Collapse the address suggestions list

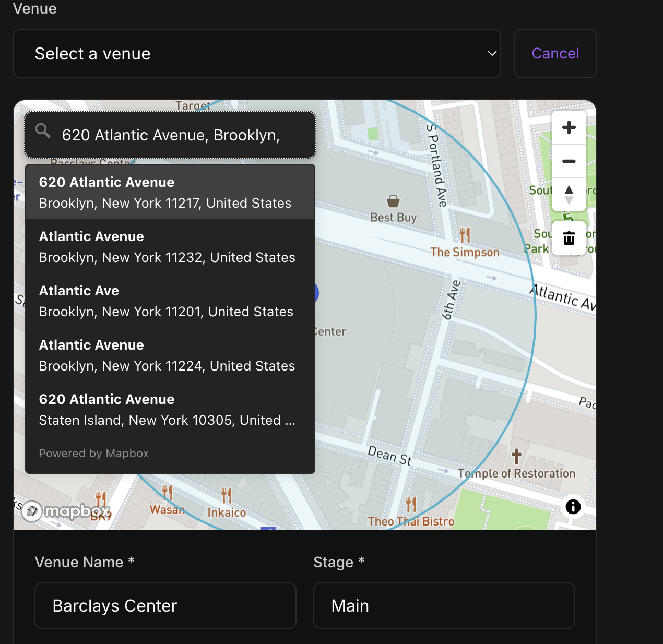point(170,135)
